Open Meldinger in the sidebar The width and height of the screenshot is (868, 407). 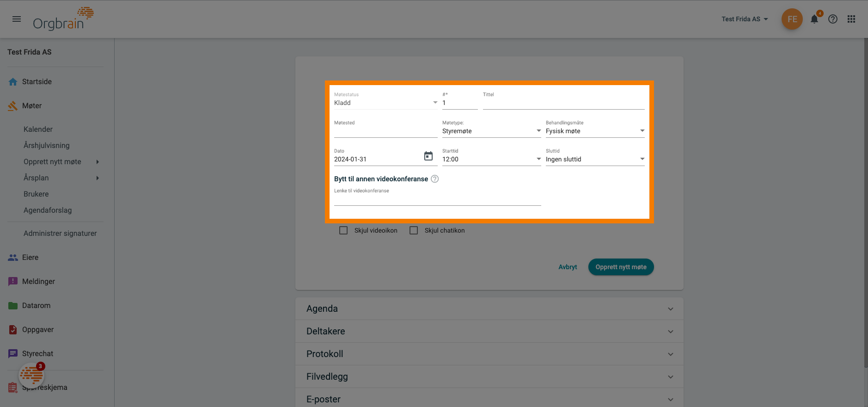tap(38, 282)
